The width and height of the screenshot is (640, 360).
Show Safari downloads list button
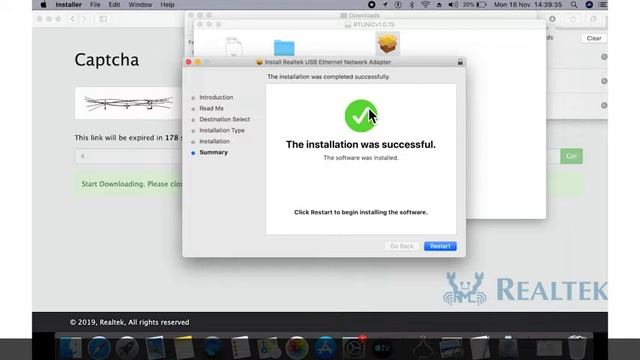tap(552, 19)
